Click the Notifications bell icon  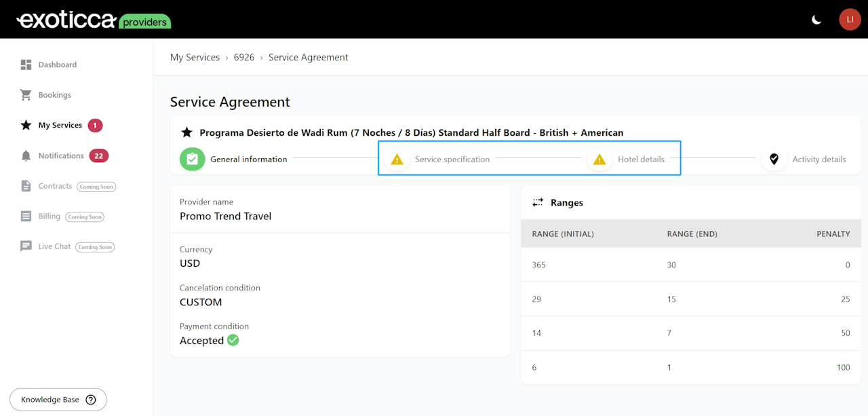(x=26, y=155)
